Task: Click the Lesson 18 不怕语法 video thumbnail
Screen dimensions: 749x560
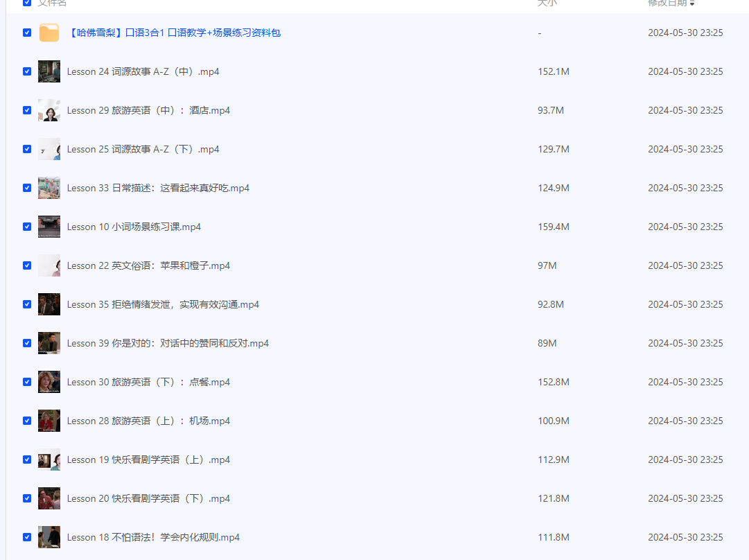Action: [x=49, y=537]
